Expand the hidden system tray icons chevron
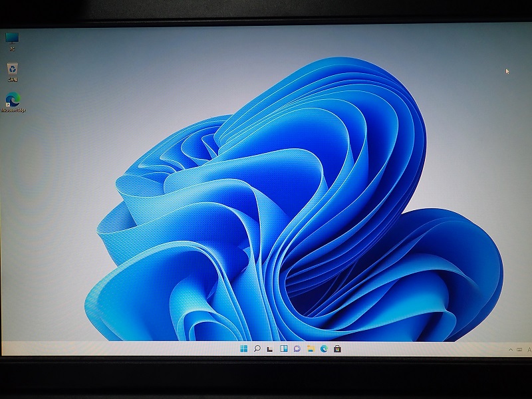This screenshot has width=532, height=399. point(511,350)
